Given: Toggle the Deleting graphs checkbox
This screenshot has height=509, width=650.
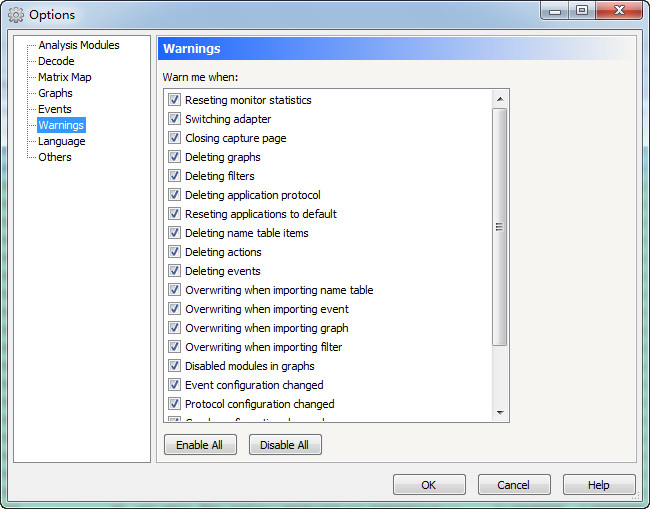Looking at the screenshot, I should [x=175, y=157].
